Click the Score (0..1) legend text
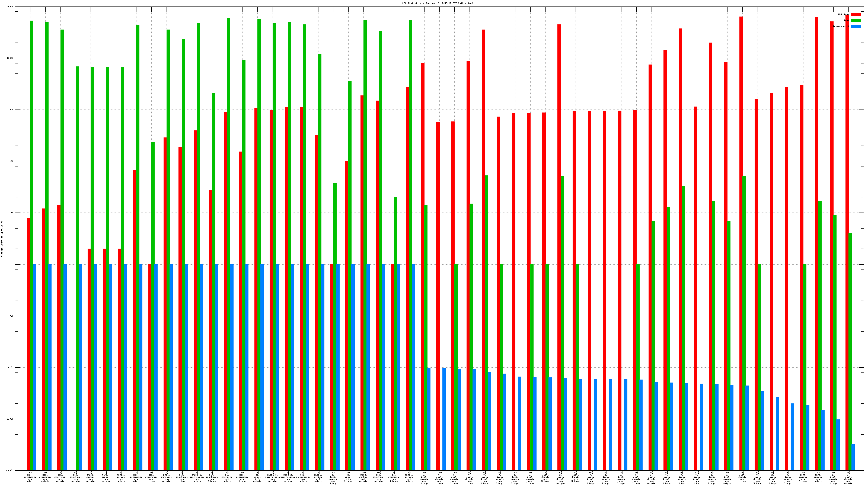This screenshot has width=868, height=488. (841, 27)
